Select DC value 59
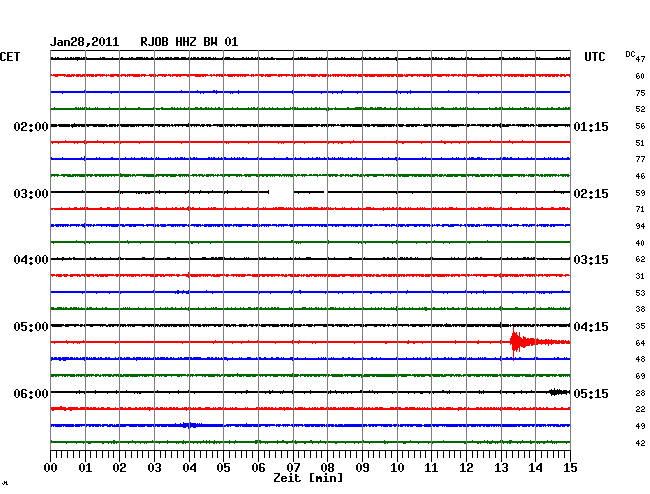 click(x=640, y=193)
